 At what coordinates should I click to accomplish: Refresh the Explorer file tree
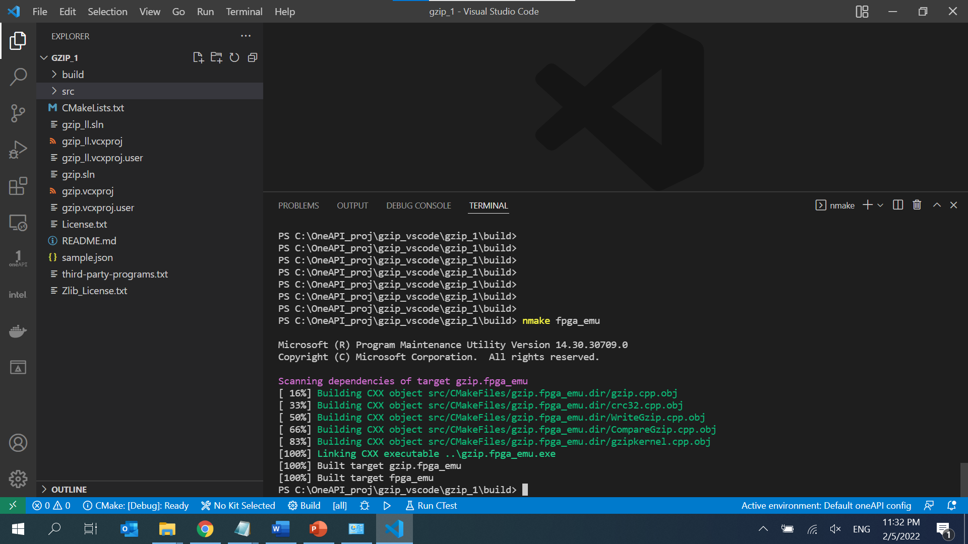pos(234,58)
